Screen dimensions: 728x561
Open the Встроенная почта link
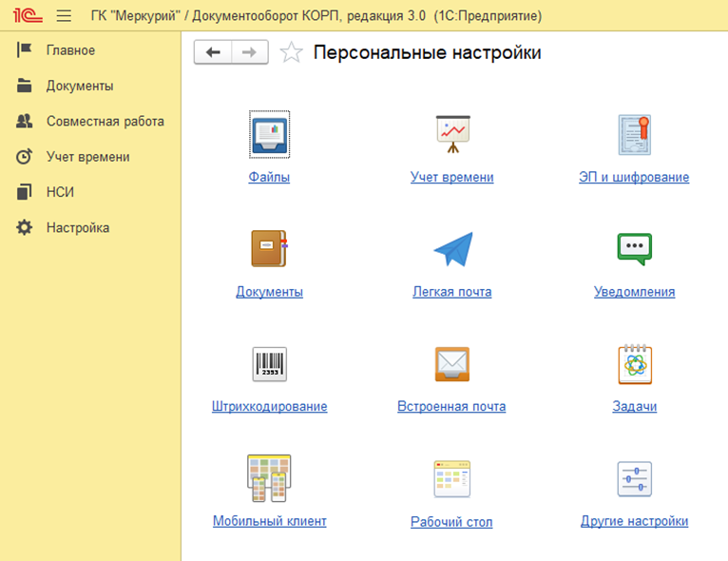pyautogui.click(x=451, y=406)
